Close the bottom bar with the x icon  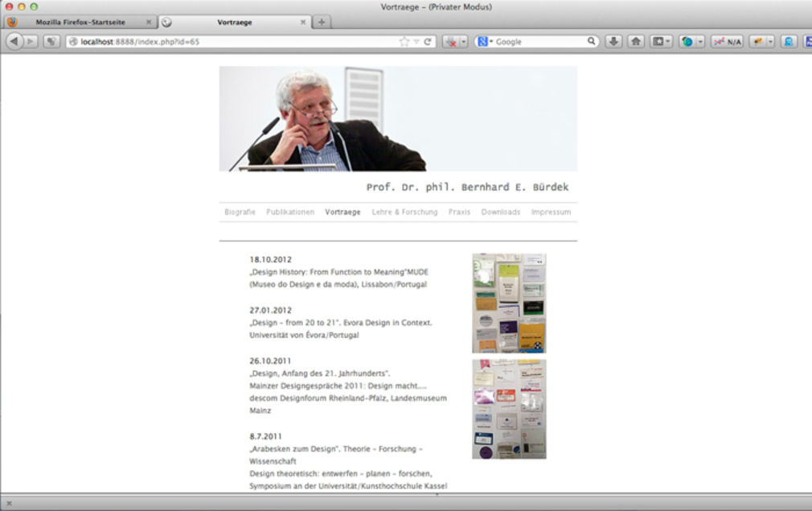click(9, 503)
